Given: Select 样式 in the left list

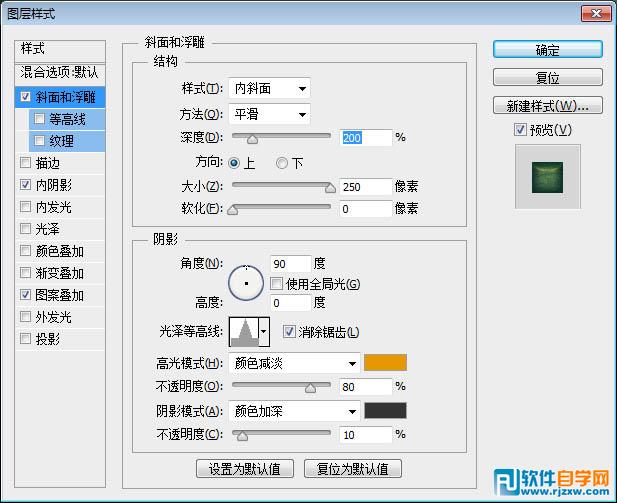Looking at the screenshot, I should pyautogui.click(x=60, y=49).
